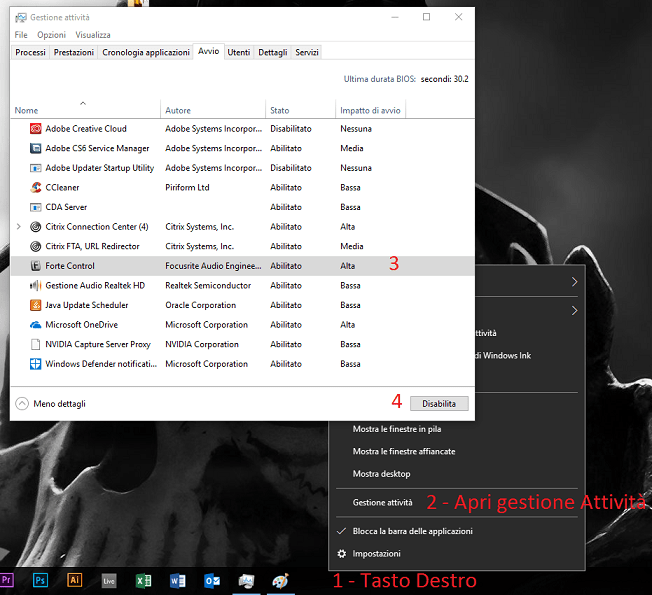Select the CDA Server row name
This screenshot has height=595, width=652.
[x=66, y=207]
